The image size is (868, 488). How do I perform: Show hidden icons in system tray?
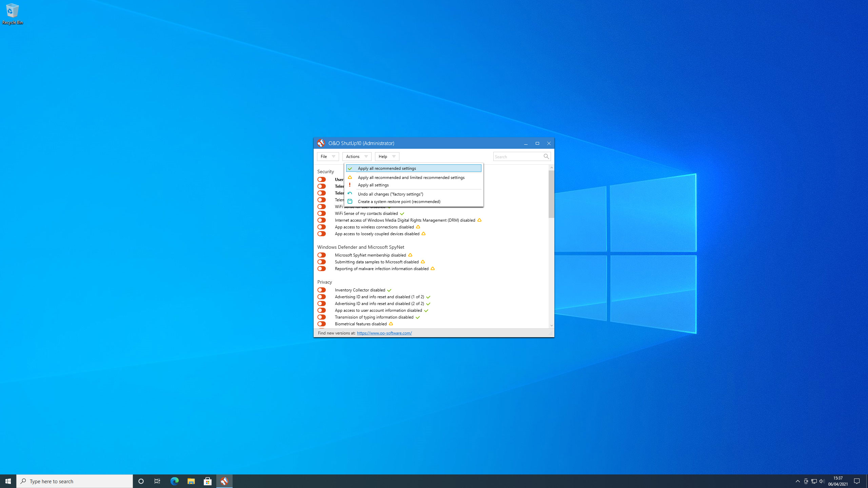(x=798, y=481)
